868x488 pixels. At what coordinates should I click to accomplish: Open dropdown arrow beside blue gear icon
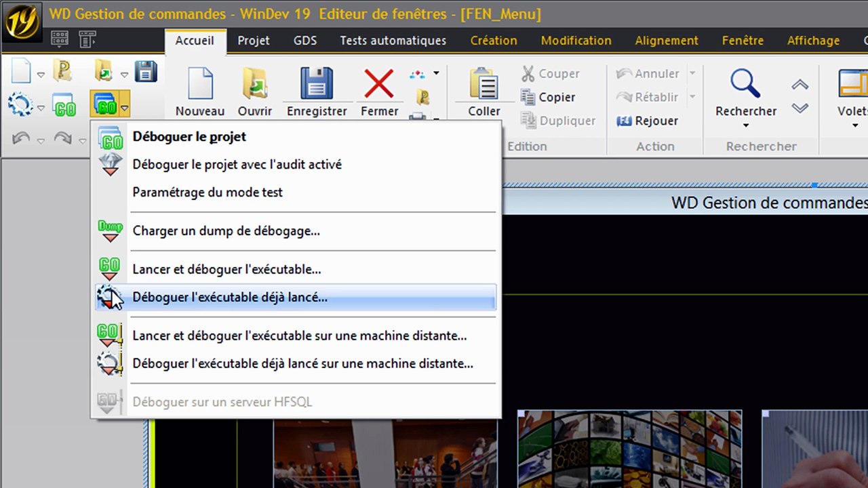coord(41,108)
